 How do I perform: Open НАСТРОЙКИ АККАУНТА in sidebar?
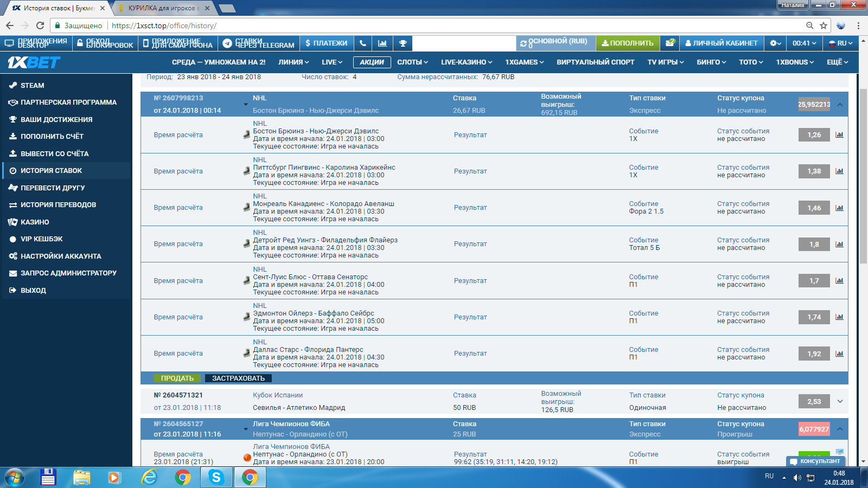[x=66, y=256]
